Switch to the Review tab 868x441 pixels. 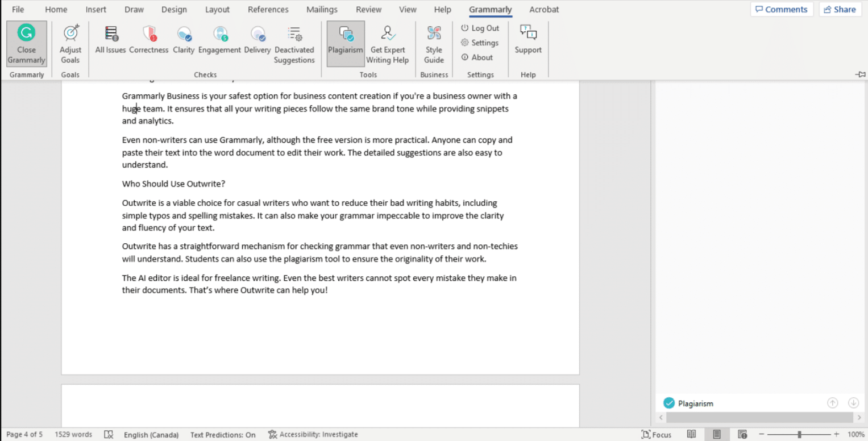click(369, 9)
